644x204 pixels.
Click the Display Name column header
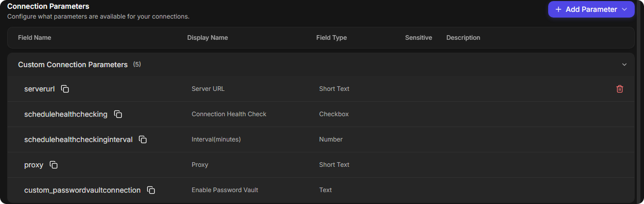point(208,38)
